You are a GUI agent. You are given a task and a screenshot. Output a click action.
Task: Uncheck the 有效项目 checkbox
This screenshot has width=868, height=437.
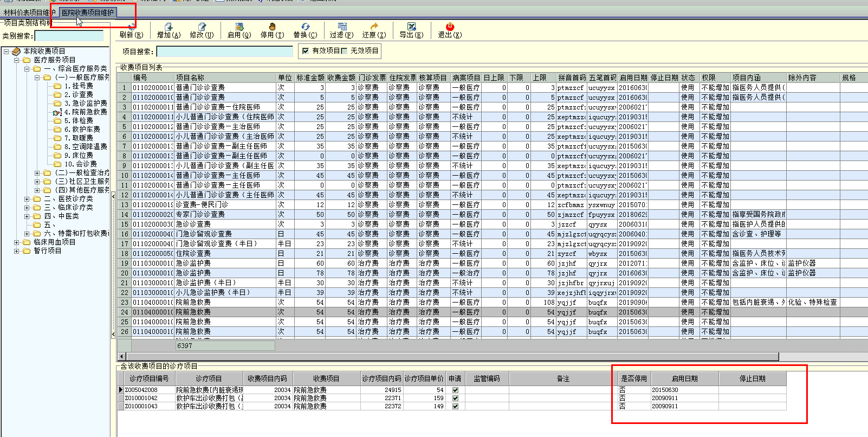306,51
